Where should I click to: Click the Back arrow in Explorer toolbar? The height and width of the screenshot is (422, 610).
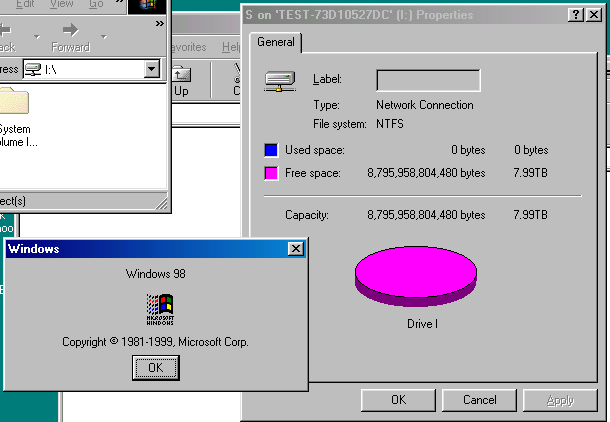(x=7, y=37)
